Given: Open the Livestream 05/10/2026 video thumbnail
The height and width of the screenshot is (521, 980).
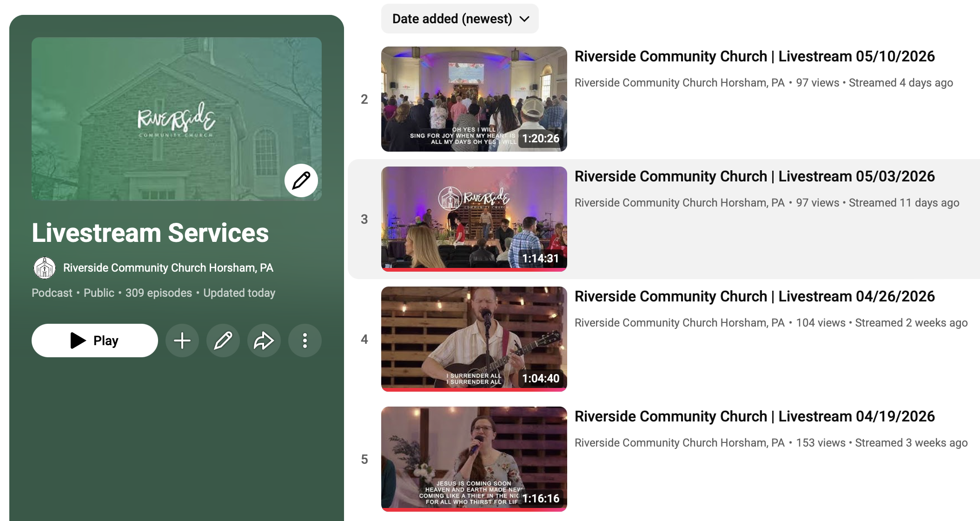Looking at the screenshot, I should (474, 99).
